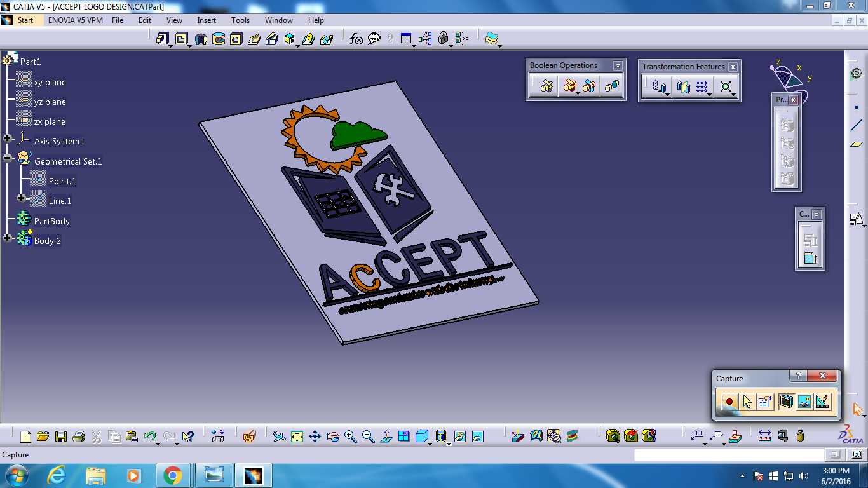Click the speech-bubble comment icon

[x=374, y=39]
